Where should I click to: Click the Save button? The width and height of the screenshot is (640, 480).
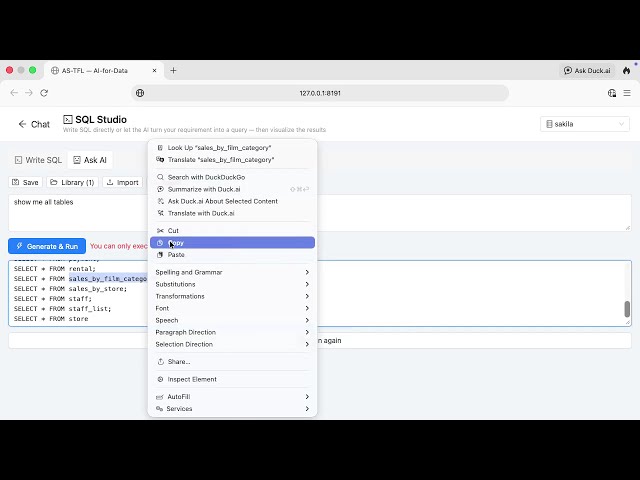click(25, 182)
